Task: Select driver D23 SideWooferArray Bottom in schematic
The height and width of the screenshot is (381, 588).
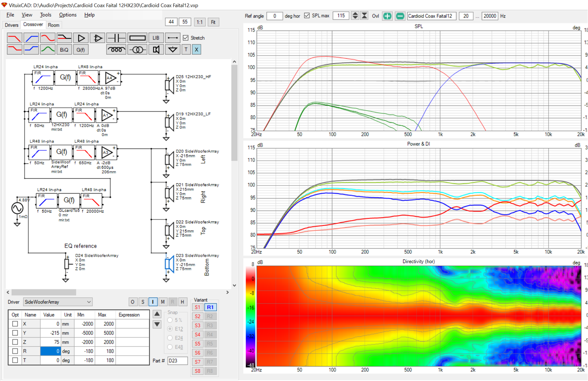Action: [170, 264]
